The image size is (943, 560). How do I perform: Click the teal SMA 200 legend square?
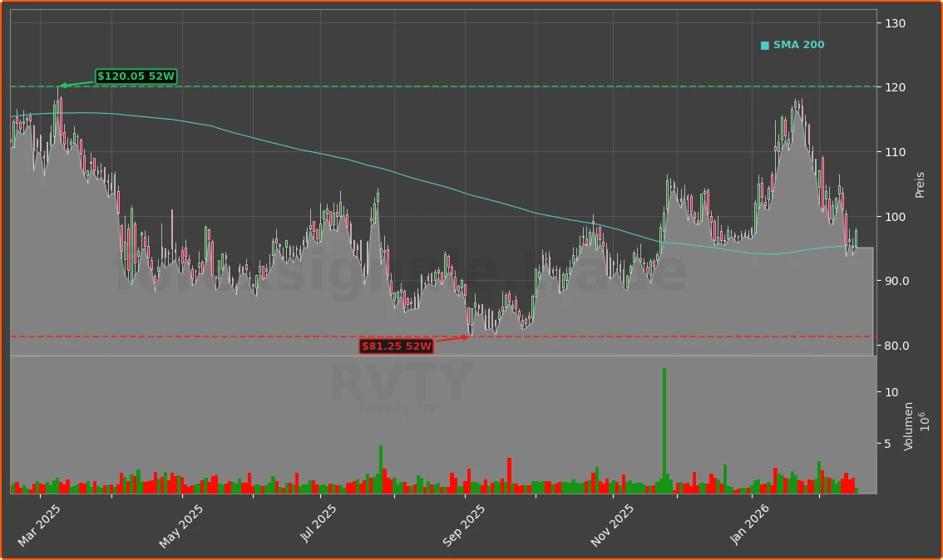point(764,45)
